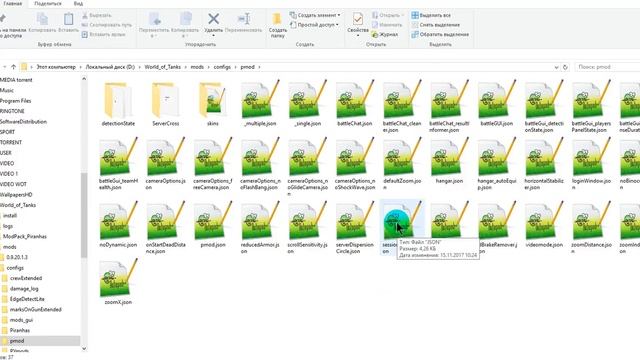Select the noDynamic.json file
This screenshot has width=640, height=360.
coord(118,224)
